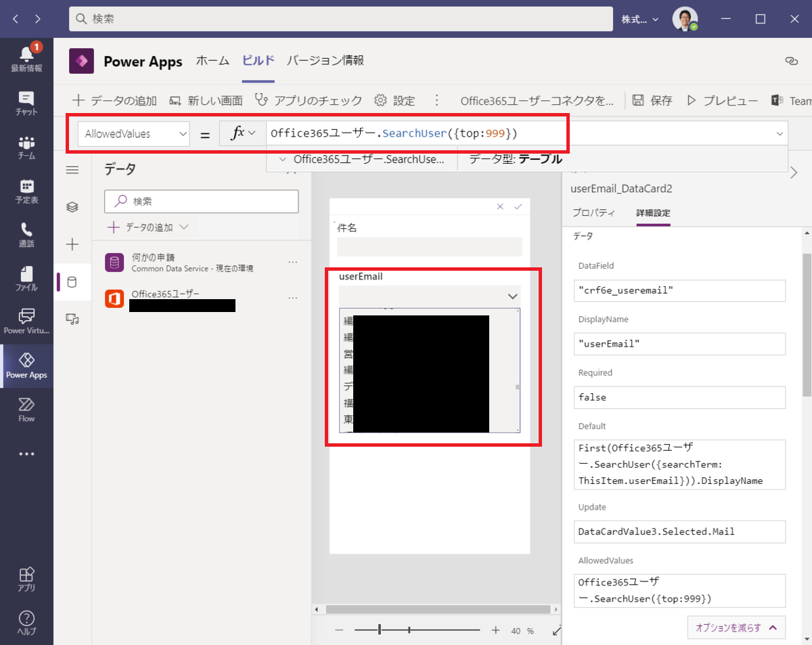
Task: Expand the データの追加 dropdown in panel
Action: pos(148,227)
